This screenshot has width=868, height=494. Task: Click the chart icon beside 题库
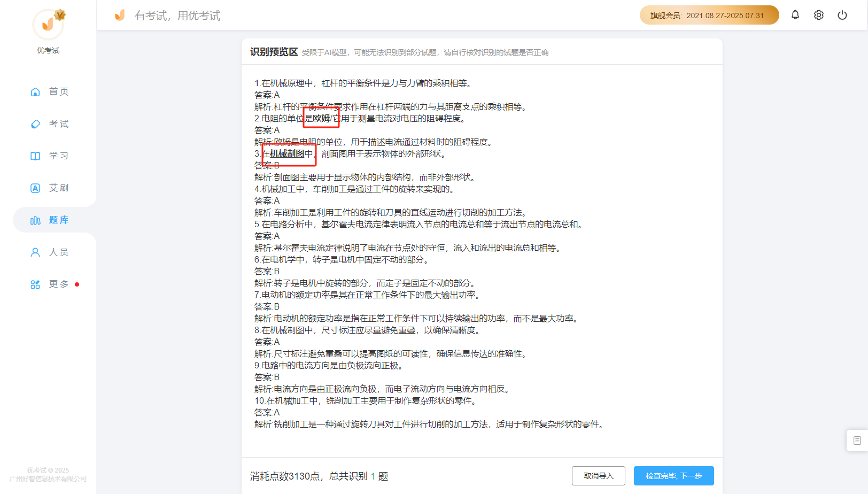(35, 220)
